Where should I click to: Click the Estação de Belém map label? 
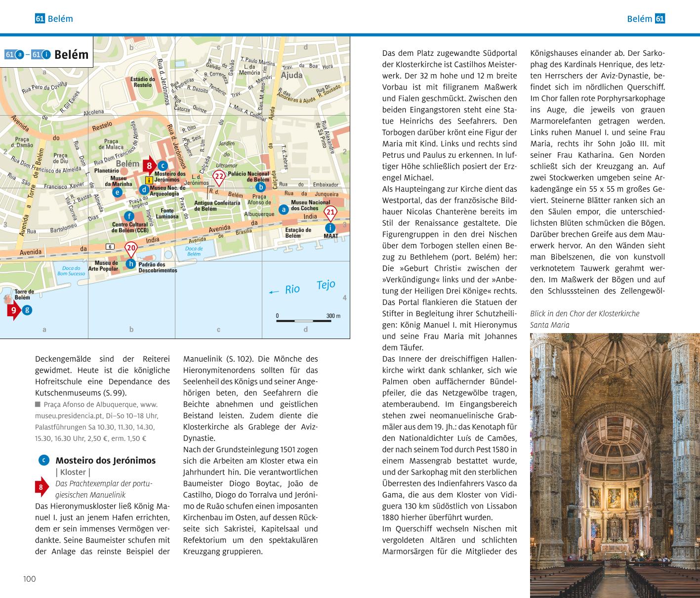(298, 232)
